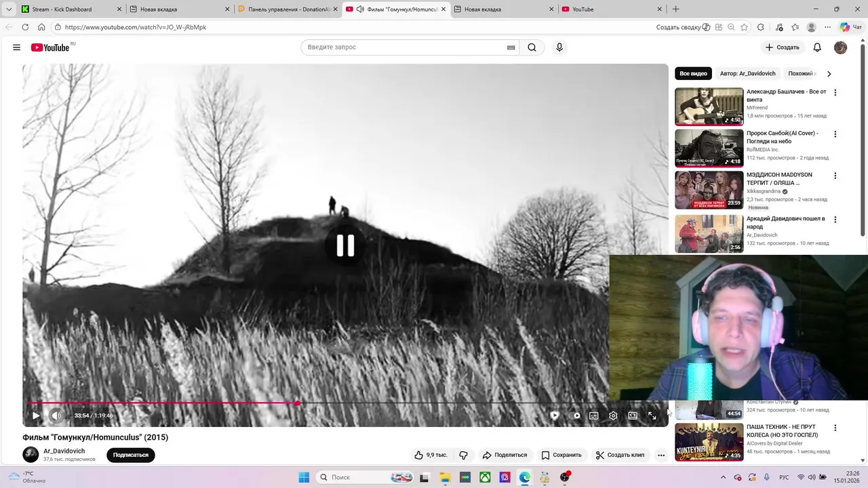Open options for МЭДДИСОН MADDYSON video

[x=835, y=176]
